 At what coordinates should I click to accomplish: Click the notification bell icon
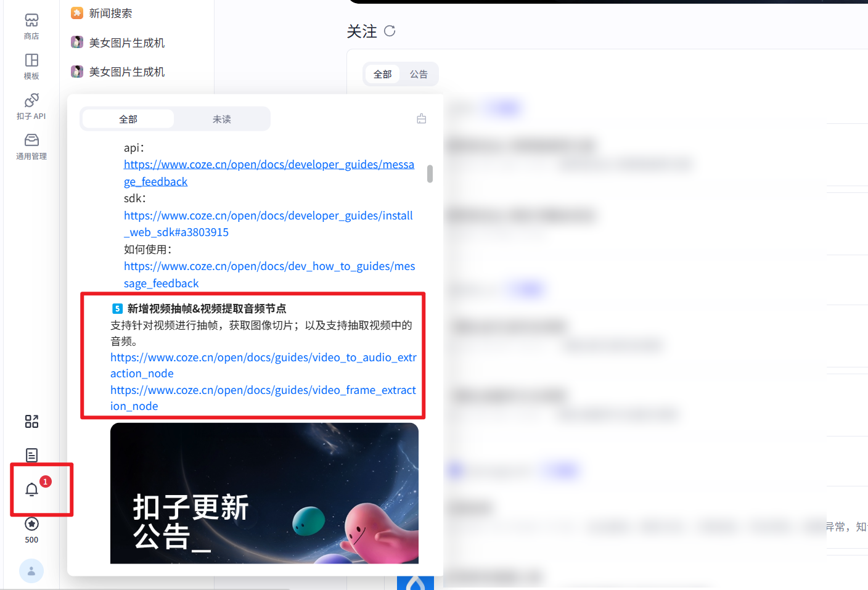point(31,490)
